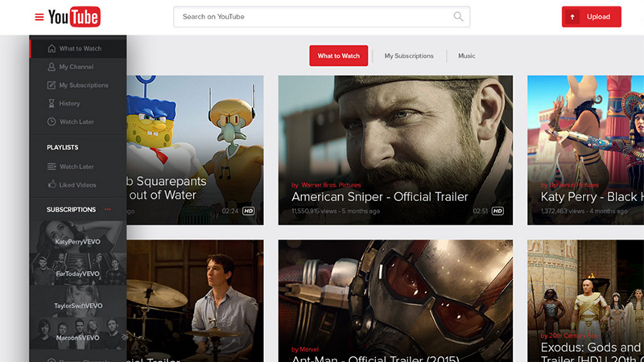
Task: Select the What to Watch tab
Action: click(x=338, y=56)
